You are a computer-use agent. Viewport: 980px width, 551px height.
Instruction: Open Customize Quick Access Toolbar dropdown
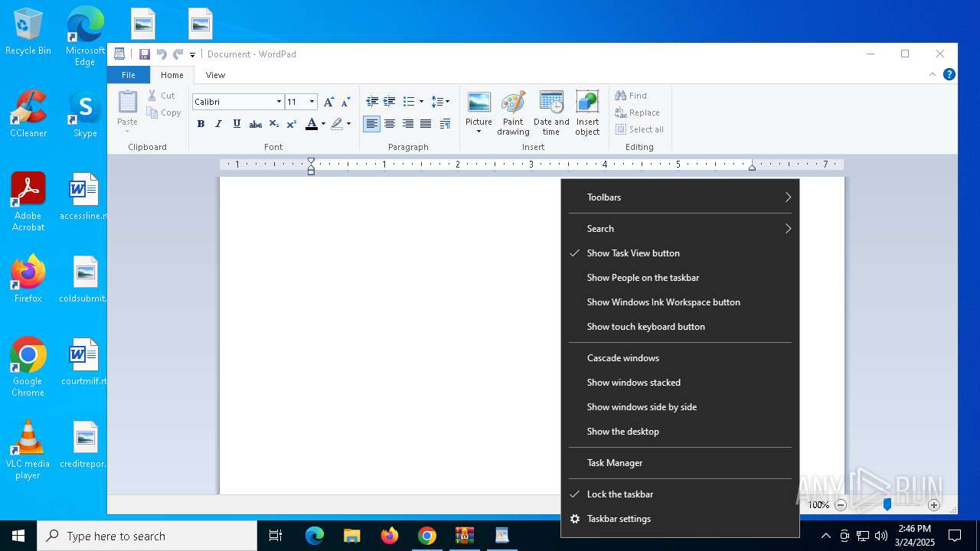[x=192, y=54]
